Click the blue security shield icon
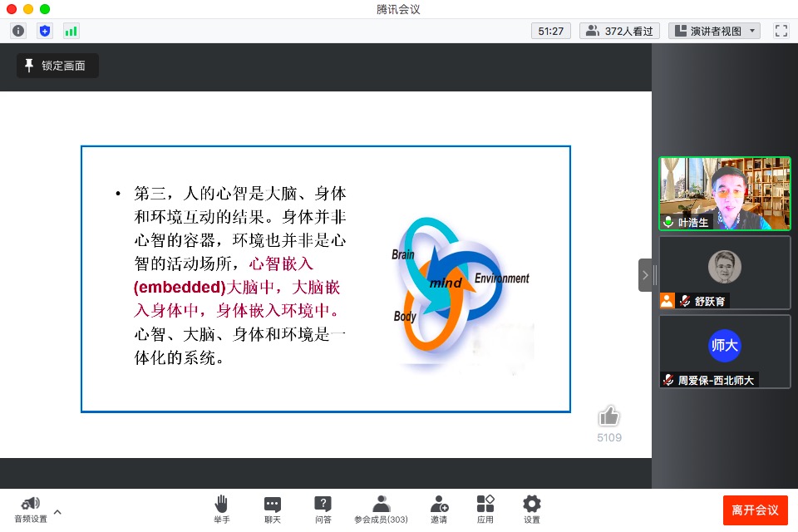This screenshot has width=798, height=532. (x=45, y=31)
